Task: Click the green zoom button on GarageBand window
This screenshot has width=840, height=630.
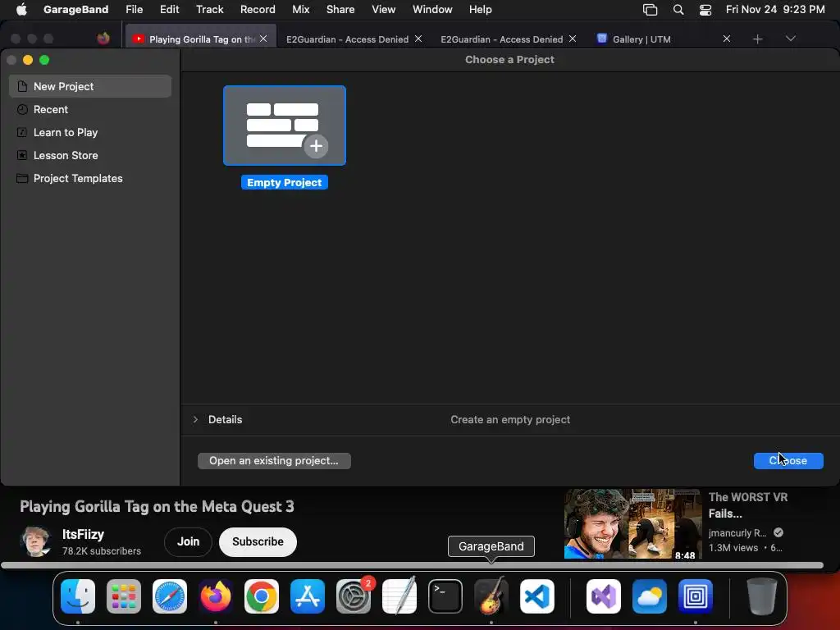Action: click(44, 60)
